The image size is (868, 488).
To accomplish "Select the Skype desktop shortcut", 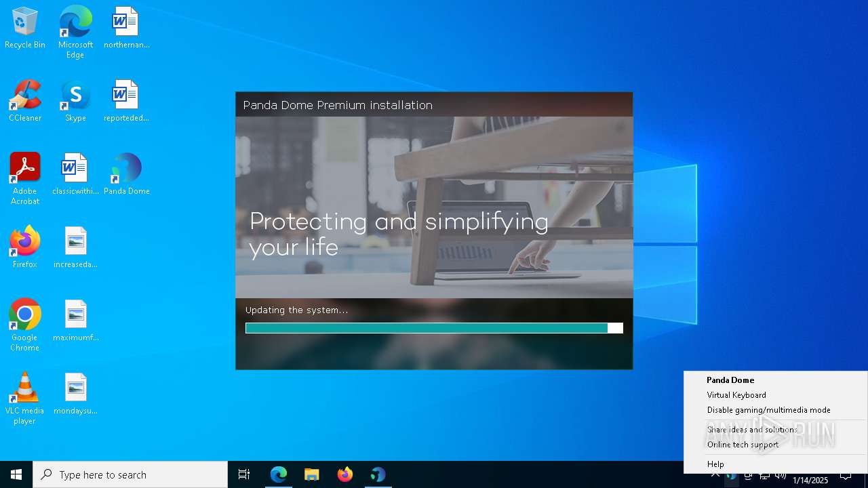I will click(x=75, y=102).
